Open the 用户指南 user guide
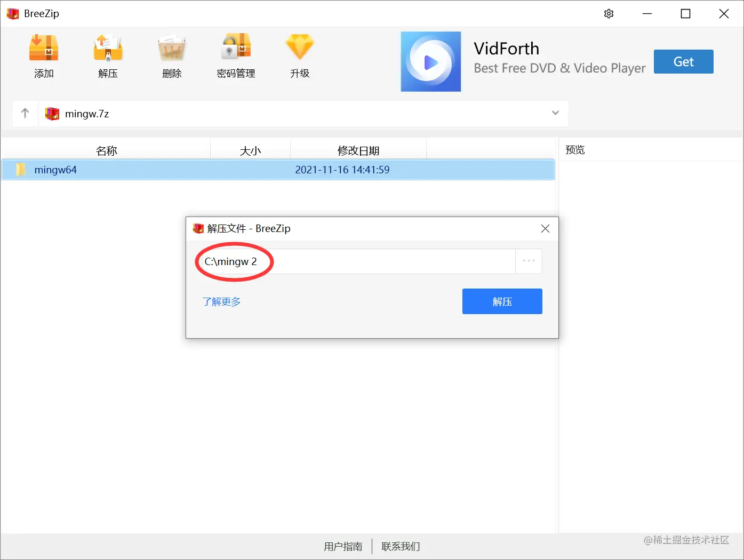Image resolution: width=744 pixels, height=560 pixels. click(343, 546)
